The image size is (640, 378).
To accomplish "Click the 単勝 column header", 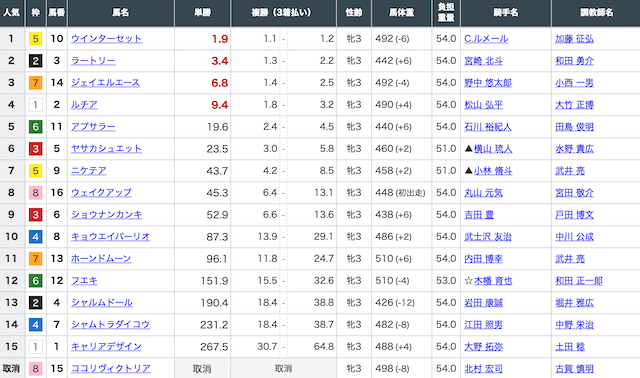I will pos(202,13).
